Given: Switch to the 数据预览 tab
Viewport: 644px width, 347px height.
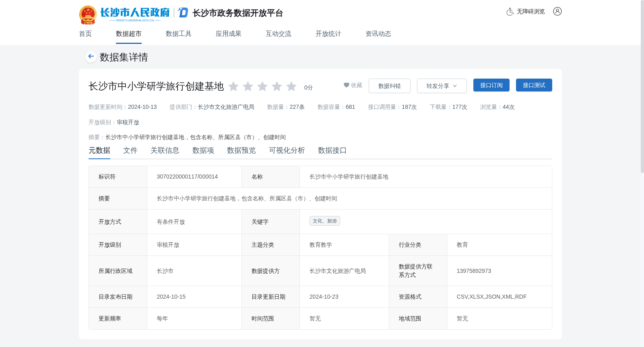Looking at the screenshot, I should [x=242, y=150].
